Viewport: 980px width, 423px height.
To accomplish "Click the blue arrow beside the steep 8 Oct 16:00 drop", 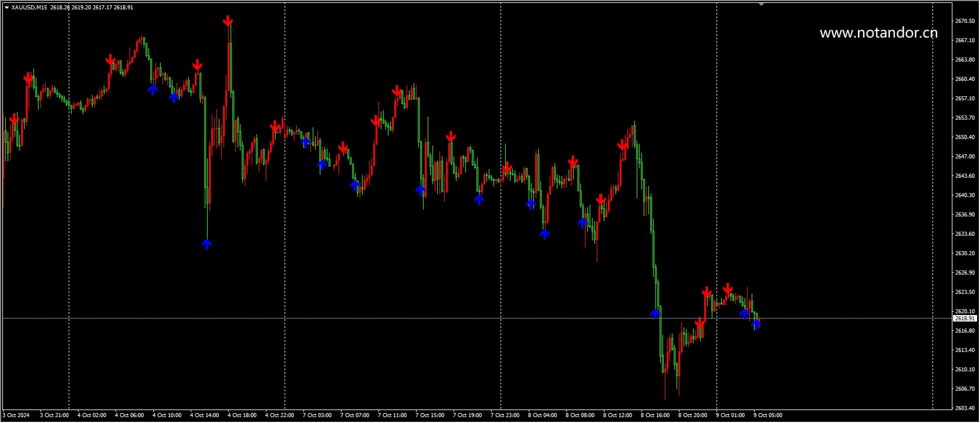I will 655,314.
